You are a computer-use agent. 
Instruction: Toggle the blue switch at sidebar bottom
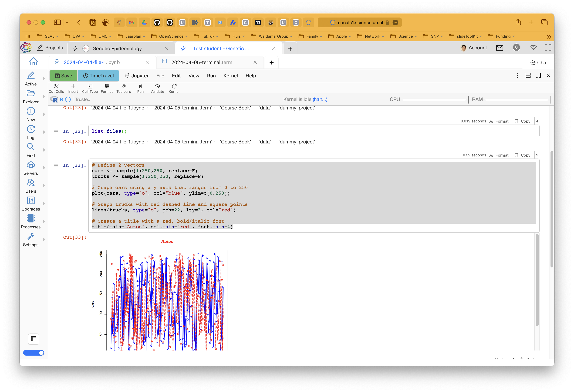coord(34,353)
